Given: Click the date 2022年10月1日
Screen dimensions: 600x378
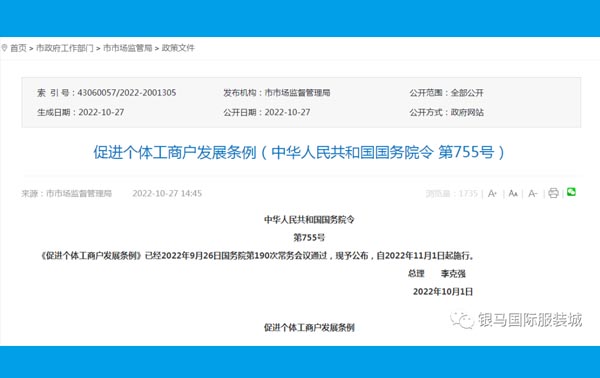Looking at the screenshot, I should (x=443, y=292).
